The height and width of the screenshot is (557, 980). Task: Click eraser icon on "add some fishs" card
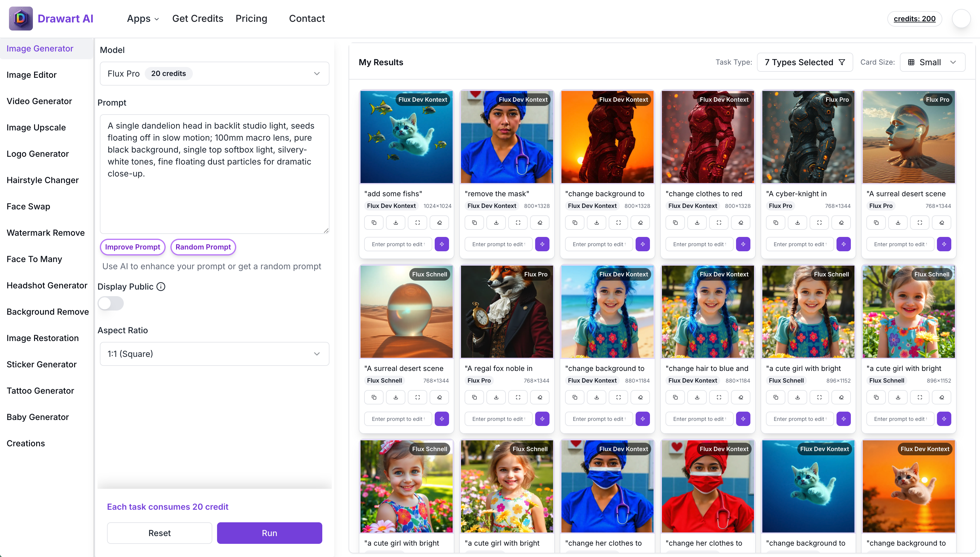tap(439, 223)
